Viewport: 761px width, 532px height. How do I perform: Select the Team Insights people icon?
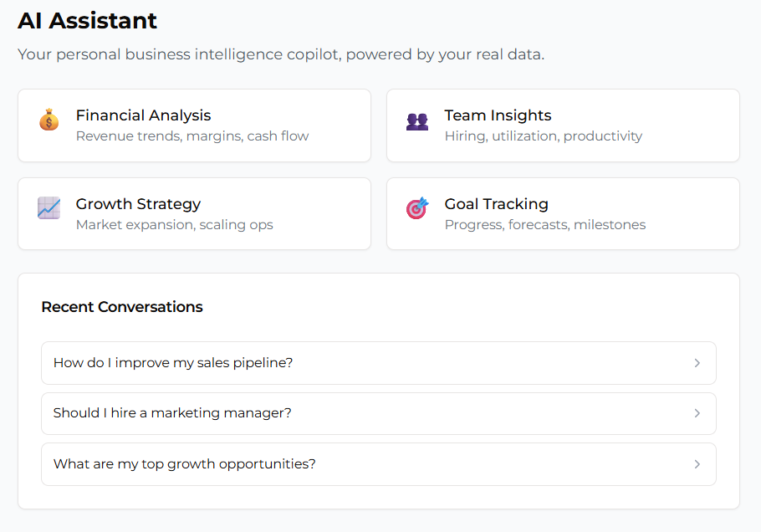(417, 120)
